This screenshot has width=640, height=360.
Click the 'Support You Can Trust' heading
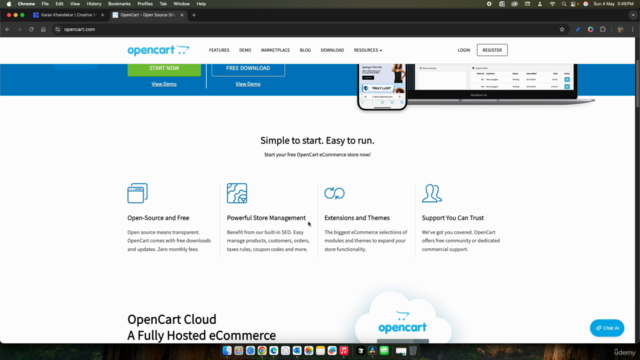(x=453, y=218)
